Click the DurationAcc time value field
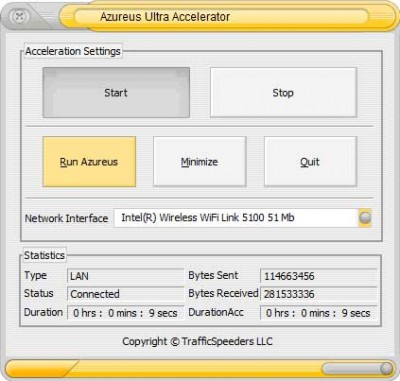This screenshot has width=400, height=381. 318,313
